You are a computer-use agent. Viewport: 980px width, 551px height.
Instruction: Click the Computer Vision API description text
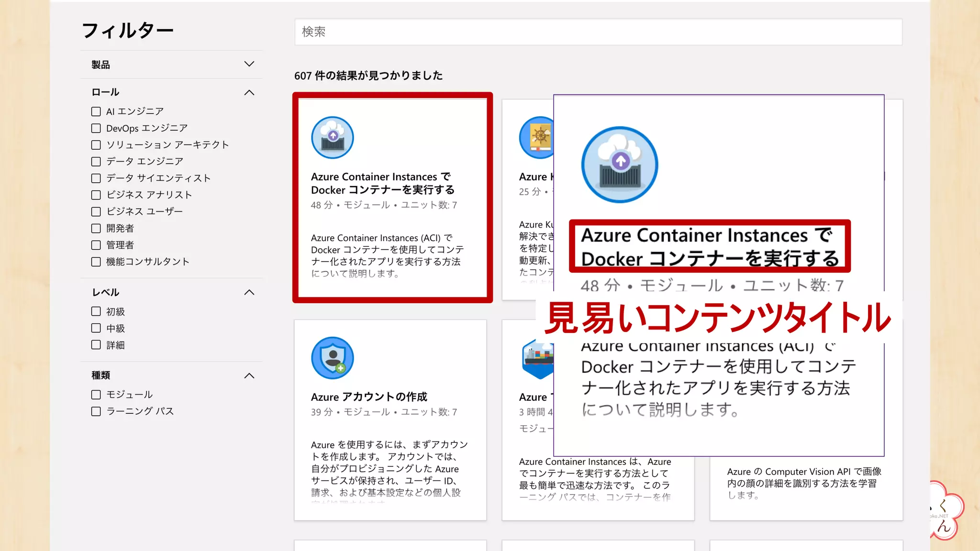[x=804, y=484]
